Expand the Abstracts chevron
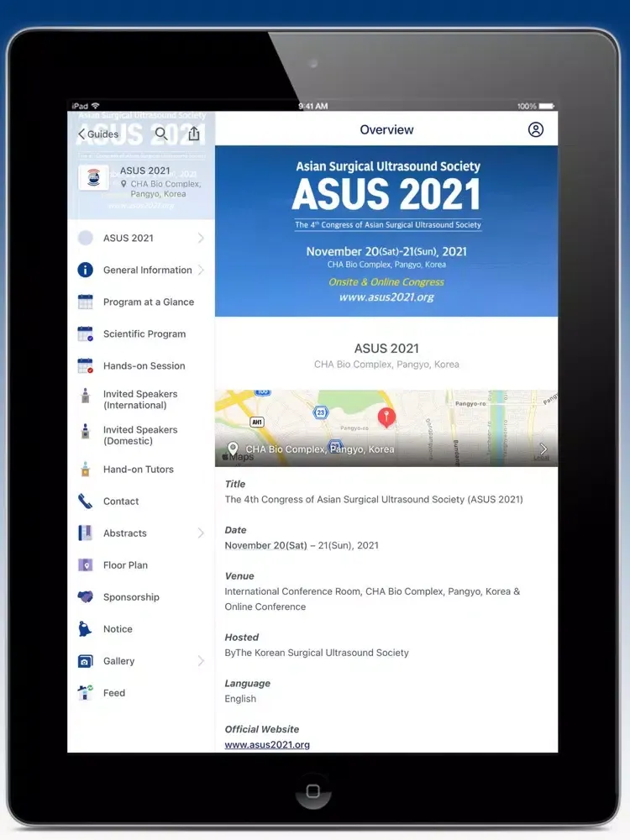The width and height of the screenshot is (630, 840). click(x=201, y=533)
